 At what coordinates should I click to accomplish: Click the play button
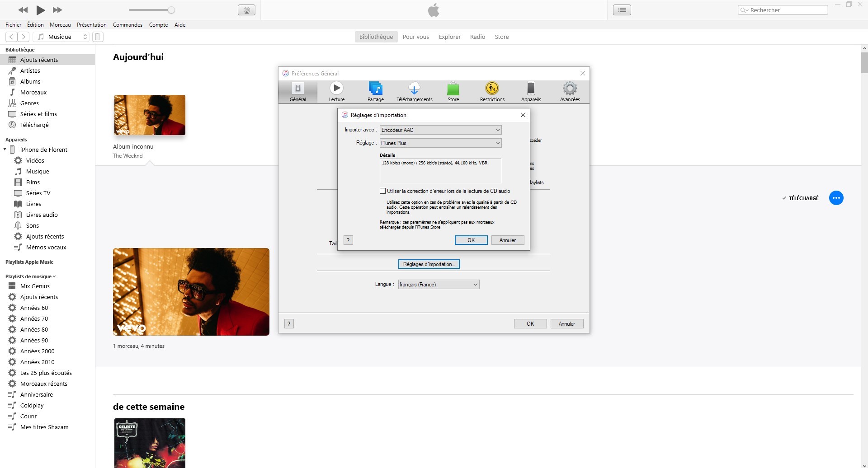41,10
